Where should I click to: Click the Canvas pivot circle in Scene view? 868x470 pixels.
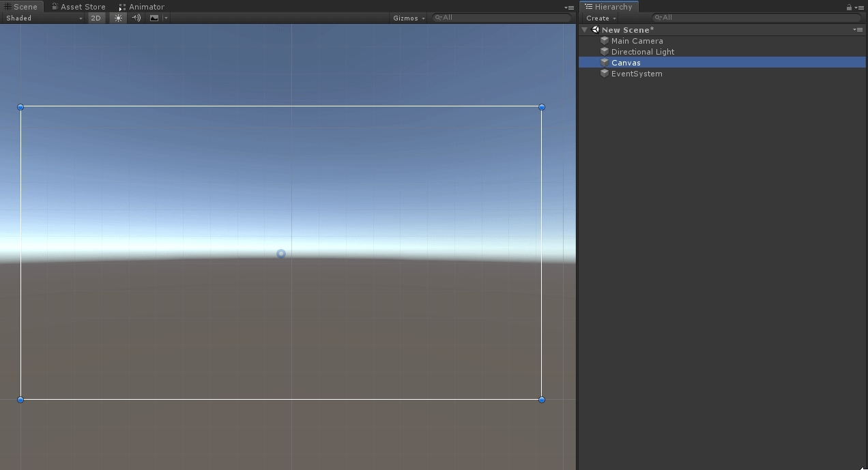(x=281, y=254)
